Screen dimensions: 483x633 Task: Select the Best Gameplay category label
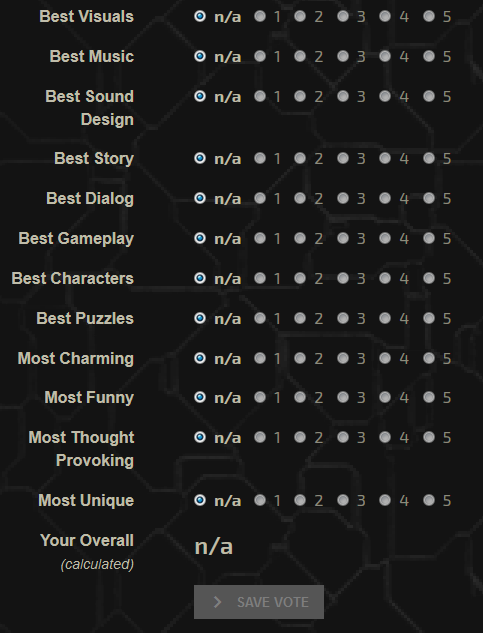pyautogui.click(x=76, y=239)
